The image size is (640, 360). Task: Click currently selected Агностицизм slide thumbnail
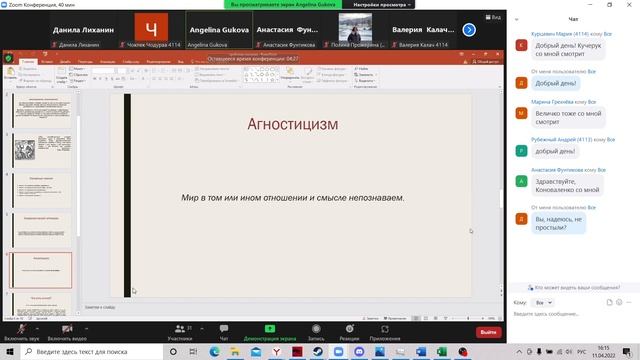[41, 270]
